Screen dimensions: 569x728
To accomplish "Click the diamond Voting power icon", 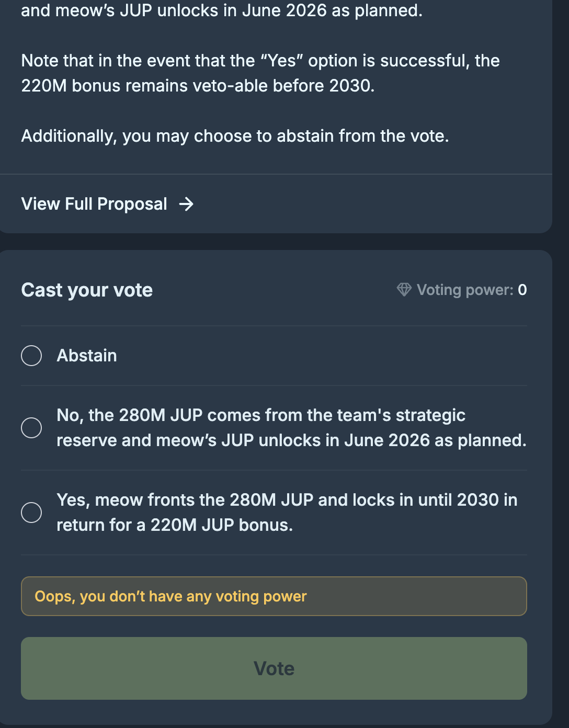I will pyautogui.click(x=404, y=290).
